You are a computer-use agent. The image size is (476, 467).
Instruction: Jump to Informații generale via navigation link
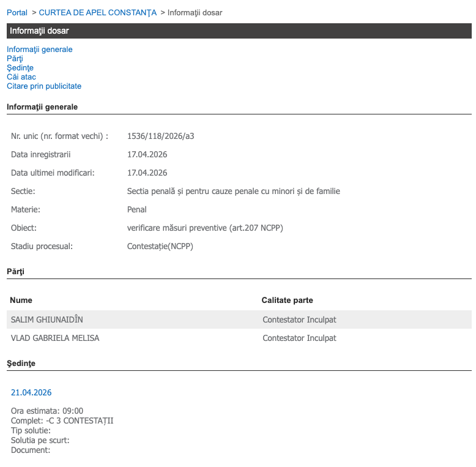39,49
